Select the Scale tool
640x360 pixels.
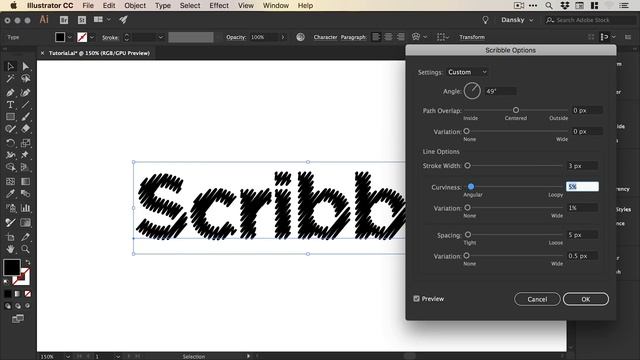tap(25, 143)
